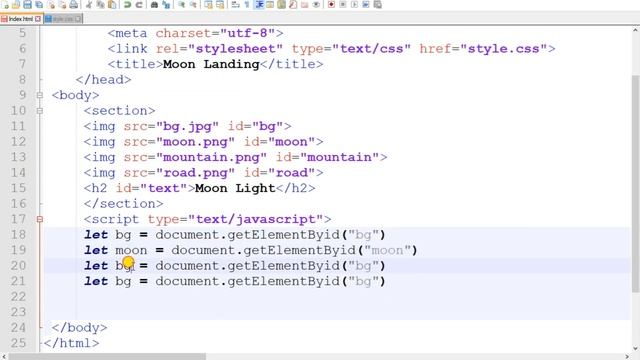Click the scroll left arrow
The height and width of the screenshot is (360, 640).
(4, 356)
